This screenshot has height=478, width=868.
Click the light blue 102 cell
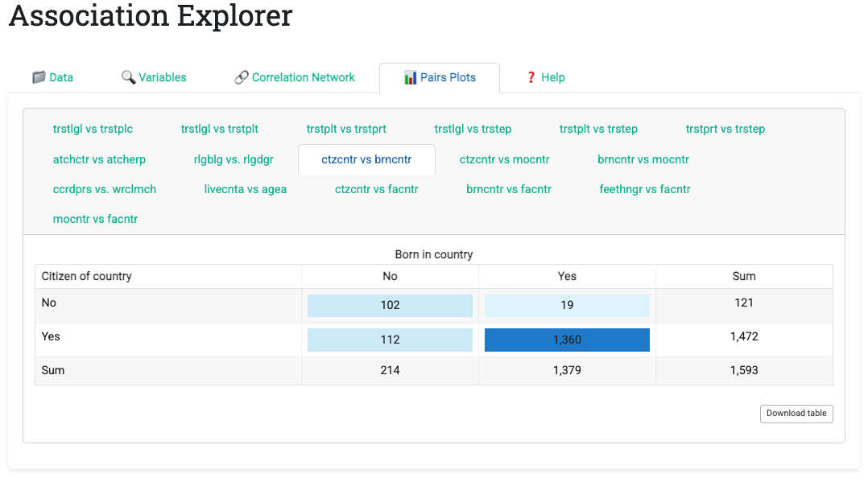(x=390, y=306)
